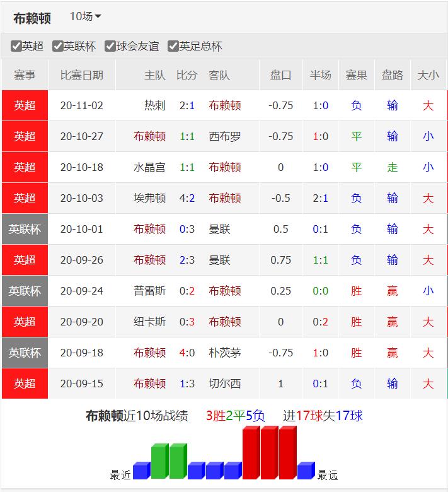The width and height of the screenshot is (448, 492).
Task: Click the 水晶宫 team name
Action: pyautogui.click(x=149, y=167)
